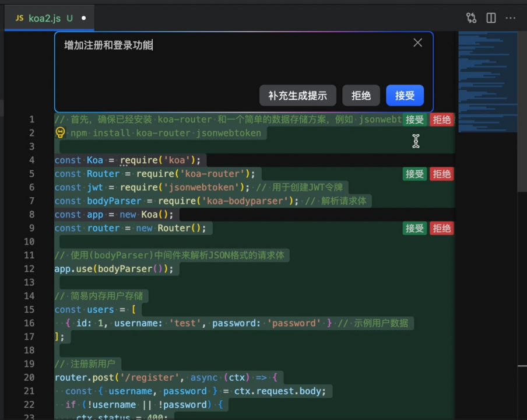Split the editor using the split icon
Screen dimensions: 527x420
pos(491,18)
